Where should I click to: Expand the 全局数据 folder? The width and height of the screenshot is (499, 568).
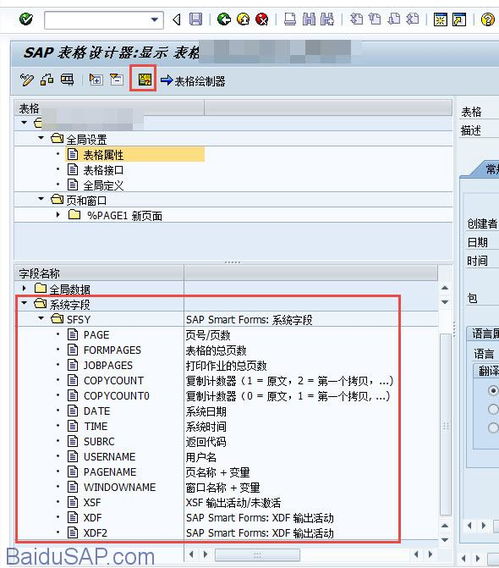pos(24,288)
